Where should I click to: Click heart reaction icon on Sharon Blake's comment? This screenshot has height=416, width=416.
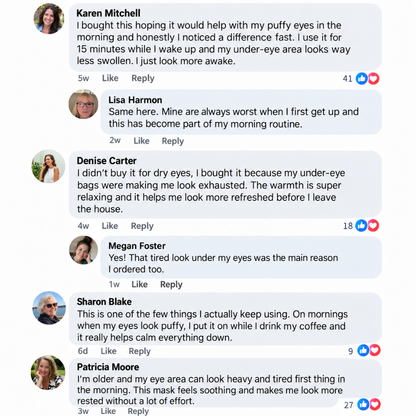pos(375,350)
